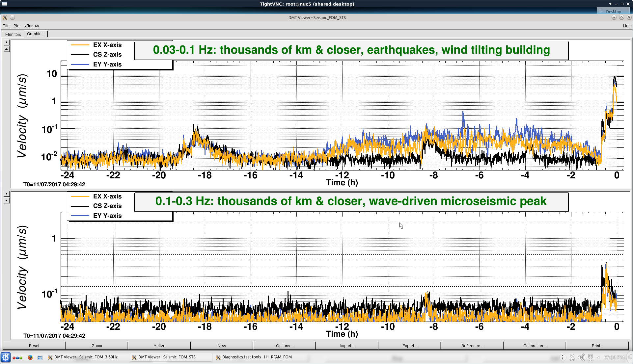Click the network connection tray icon
This screenshot has width=633, height=364.
(591, 357)
